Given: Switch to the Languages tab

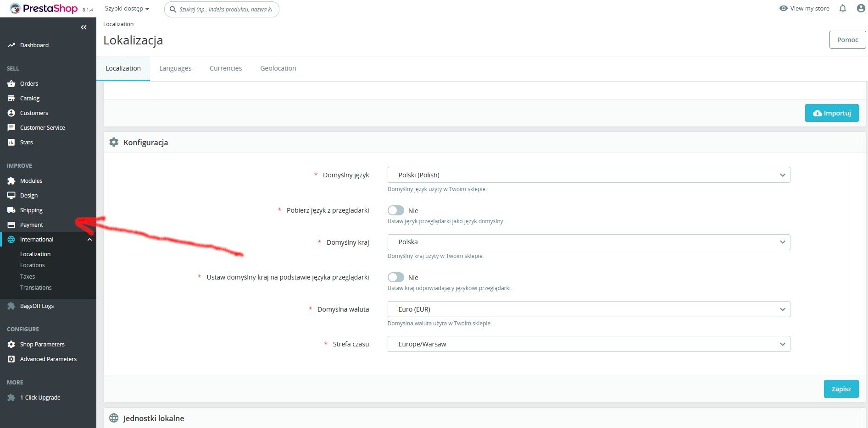Looking at the screenshot, I should pyautogui.click(x=175, y=68).
